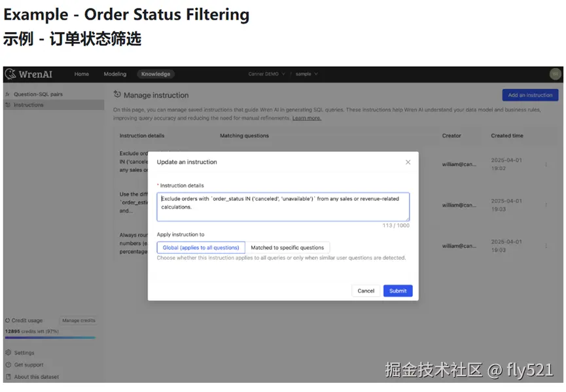The image size is (566, 392).
Task: Close the Update an instruction dialog
Action: pyautogui.click(x=408, y=162)
